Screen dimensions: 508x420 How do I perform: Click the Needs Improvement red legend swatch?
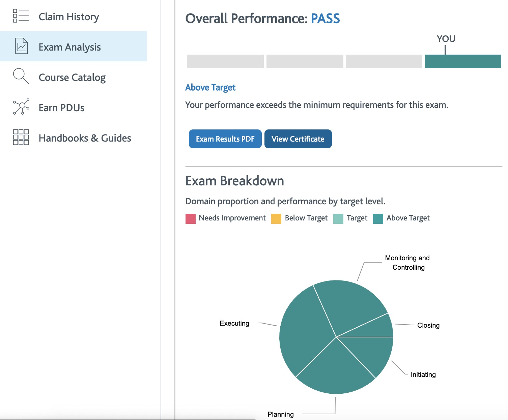tap(191, 219)
